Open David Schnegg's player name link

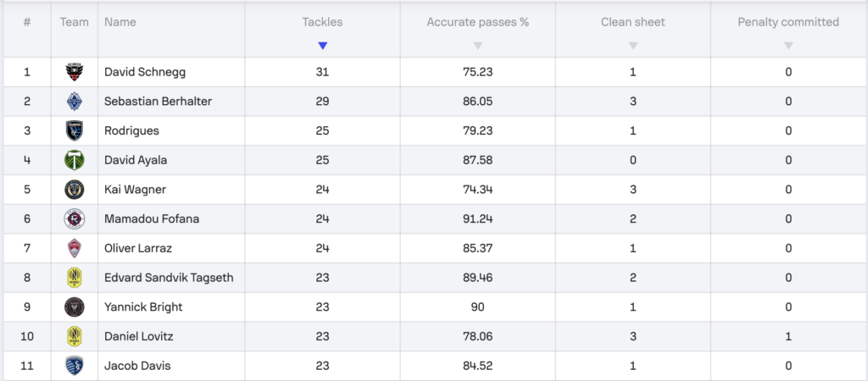[145, 72]
